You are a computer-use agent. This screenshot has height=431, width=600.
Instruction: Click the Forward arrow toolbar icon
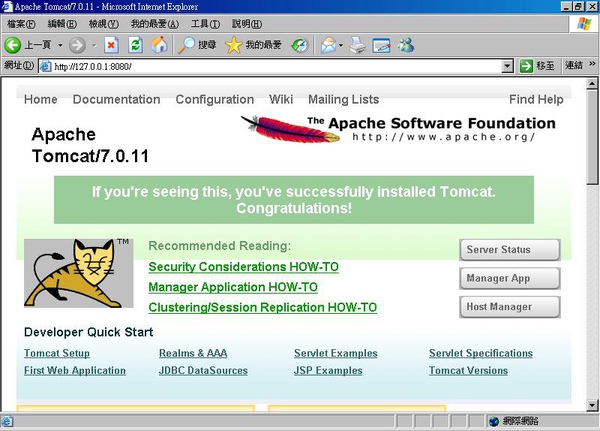point(77,46)
